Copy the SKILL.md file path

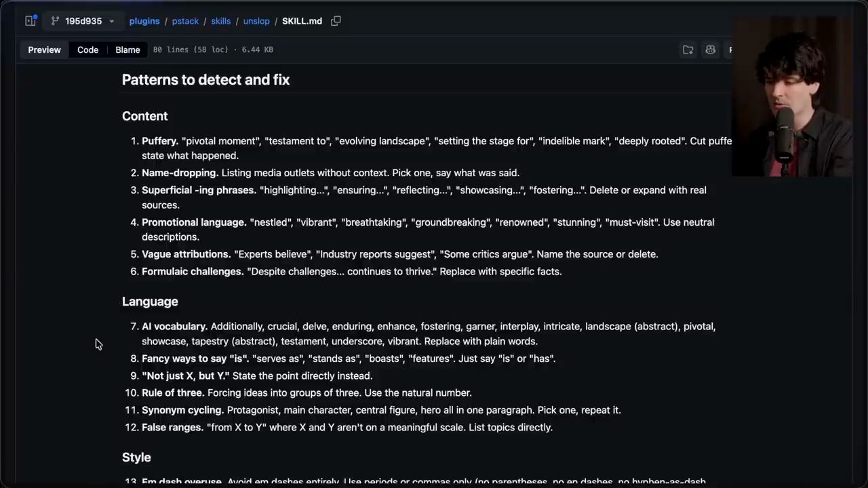[336, 21]
